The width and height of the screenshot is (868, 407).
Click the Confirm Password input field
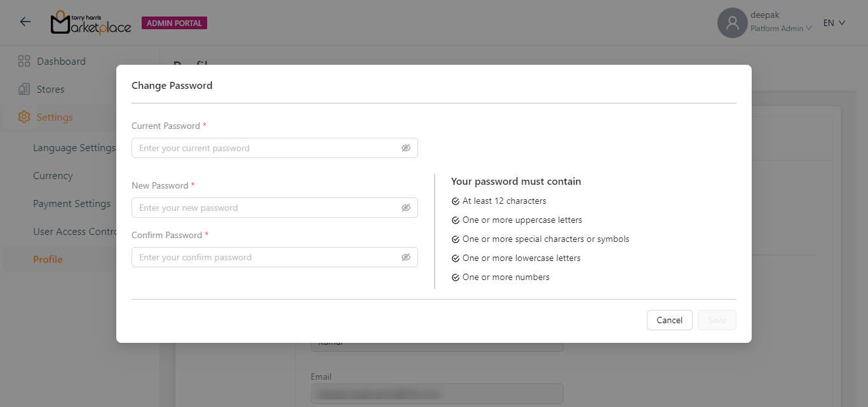tap(267, 257)
